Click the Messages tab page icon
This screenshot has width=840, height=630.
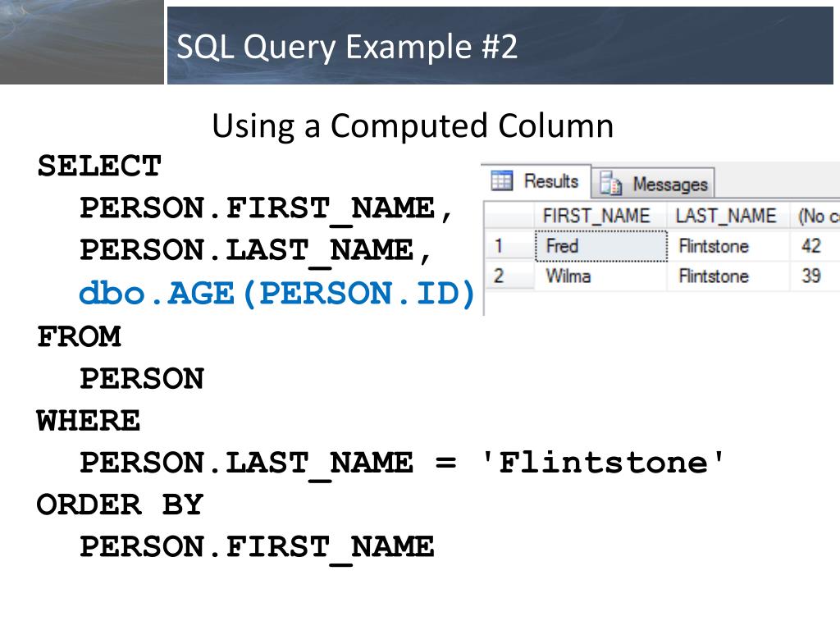click(x=609, y=184)
